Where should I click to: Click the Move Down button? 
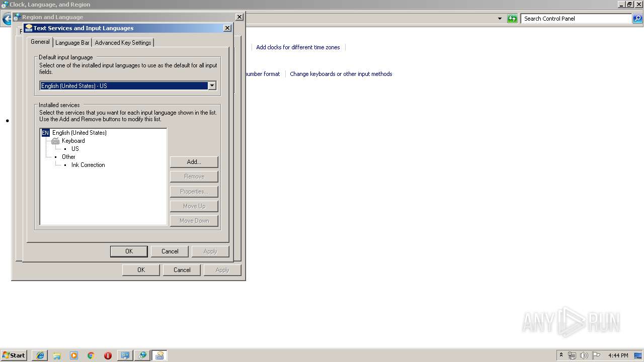[194, 221]
